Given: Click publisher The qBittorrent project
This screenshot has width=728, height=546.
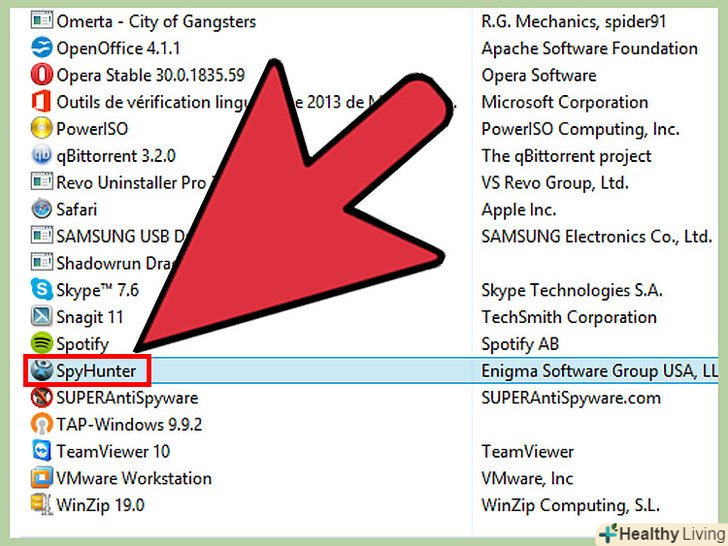Looking at the screenshot, I should click(x=566, y=156).
